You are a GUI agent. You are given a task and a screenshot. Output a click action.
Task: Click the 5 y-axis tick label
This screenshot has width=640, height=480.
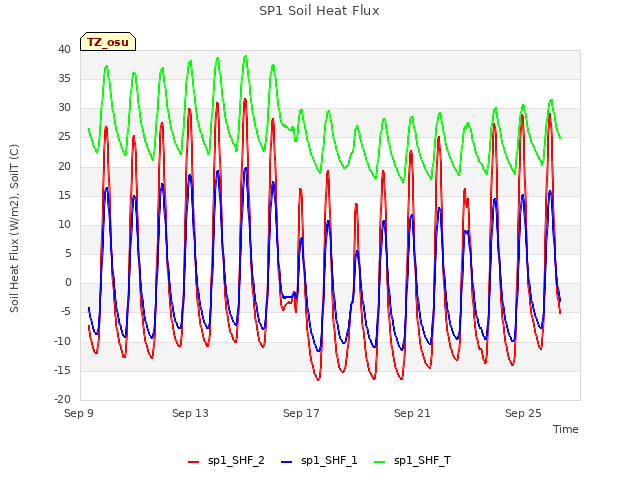coord(68,253)
